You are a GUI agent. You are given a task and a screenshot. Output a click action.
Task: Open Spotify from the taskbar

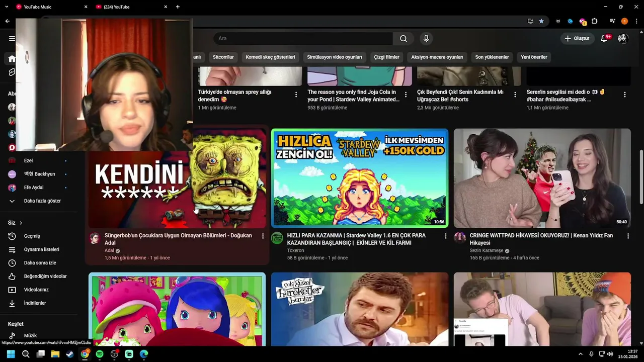[99, 354]
